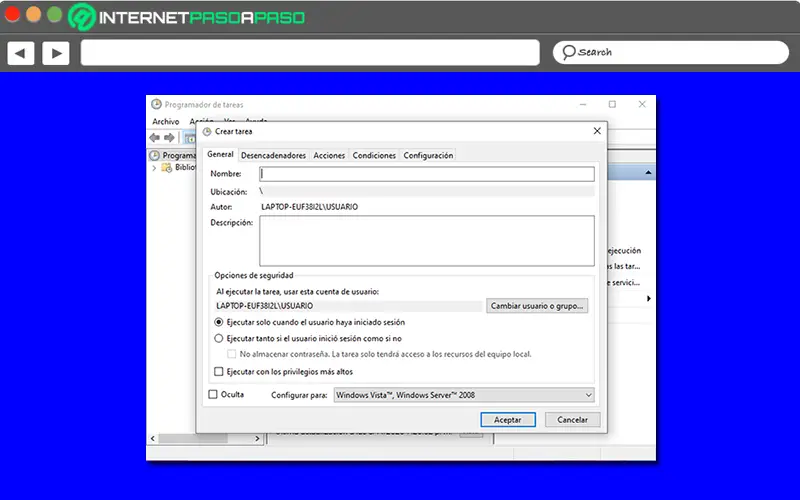Click the red circle in browser frame
800x500 pixels.
pos(12,14)
